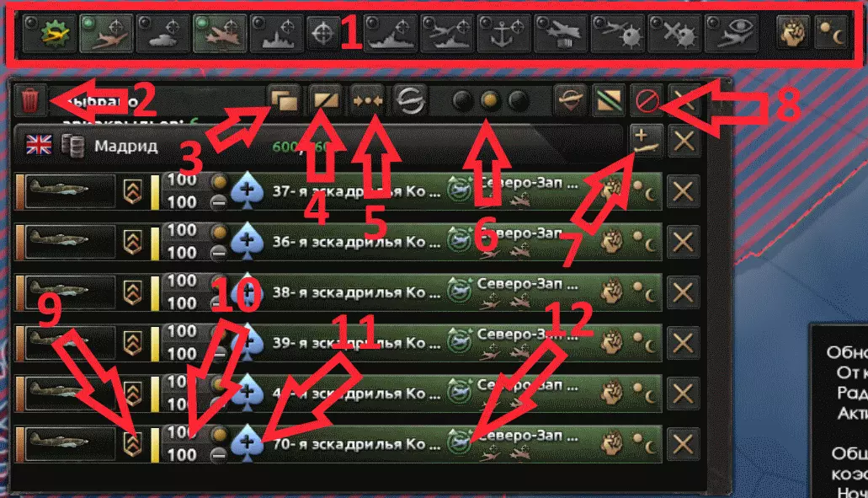
Task: Select the anchor port strike mission icon
Action: coord(503,34)
